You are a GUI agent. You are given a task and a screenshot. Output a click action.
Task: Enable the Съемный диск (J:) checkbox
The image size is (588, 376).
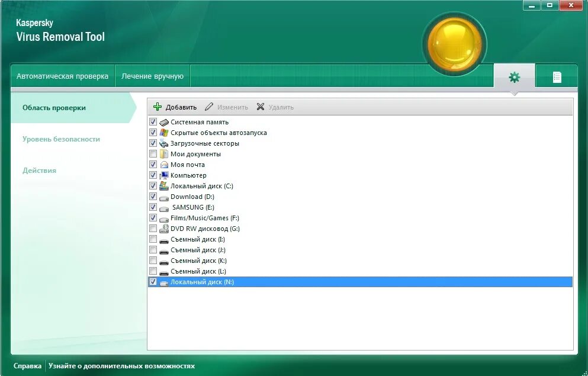click(x=153, y=250)
